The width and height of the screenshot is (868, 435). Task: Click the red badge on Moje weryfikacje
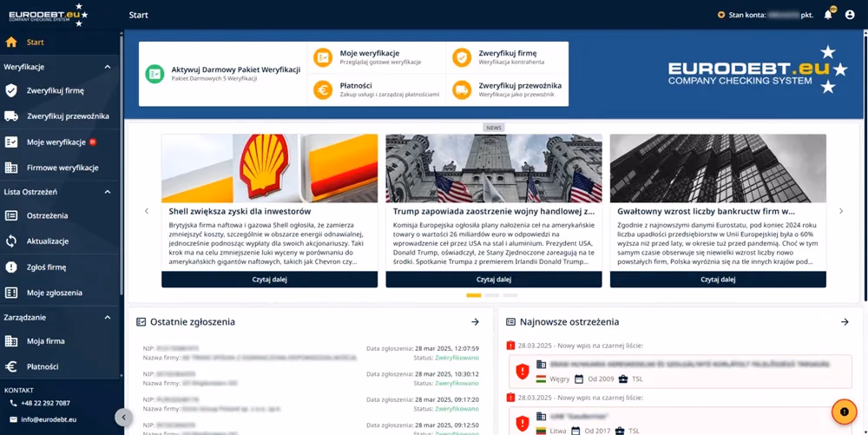(x=93, y=142)
